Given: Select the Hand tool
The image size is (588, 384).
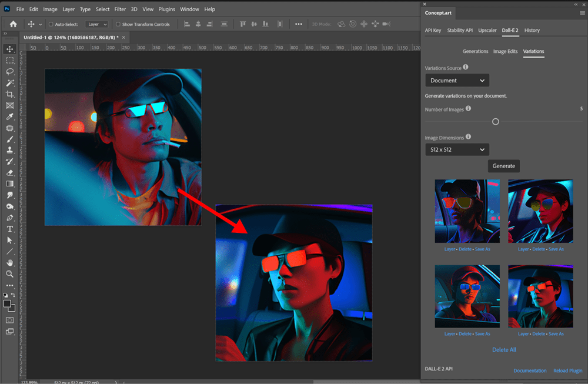Looking at the screenshot, I should tap(10, 263).
